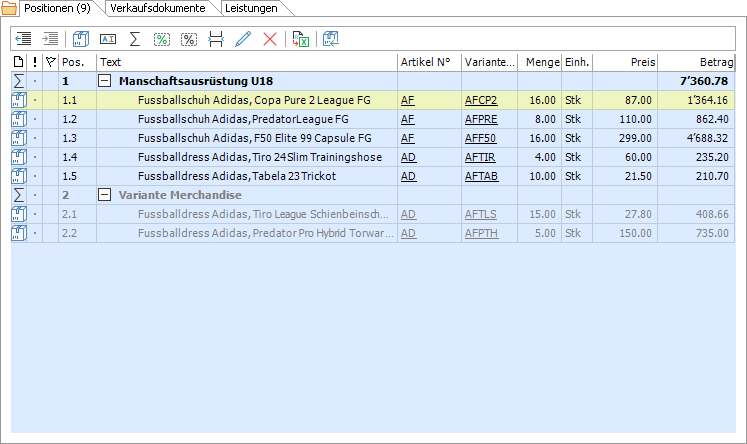Select row Fussballschuh Adidas, PredatorLeague FG
The height and width of the screenshot is (444, 747).
pos(373,119)
